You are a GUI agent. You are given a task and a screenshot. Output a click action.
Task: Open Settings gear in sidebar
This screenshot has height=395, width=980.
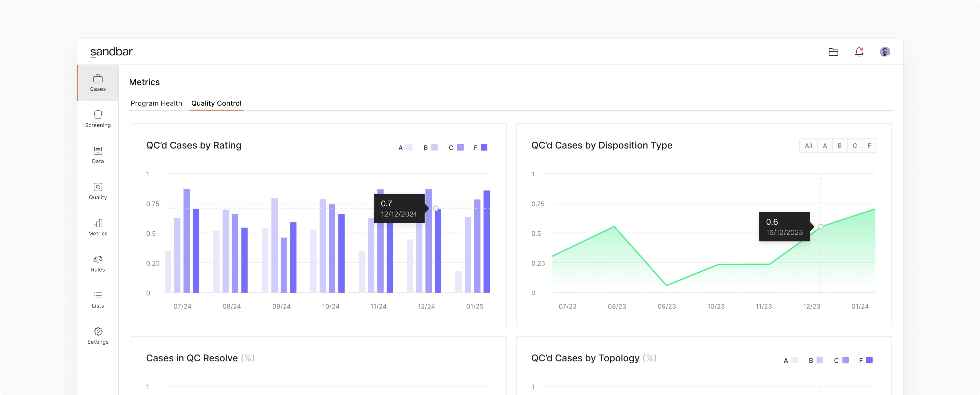click(98, 331)
